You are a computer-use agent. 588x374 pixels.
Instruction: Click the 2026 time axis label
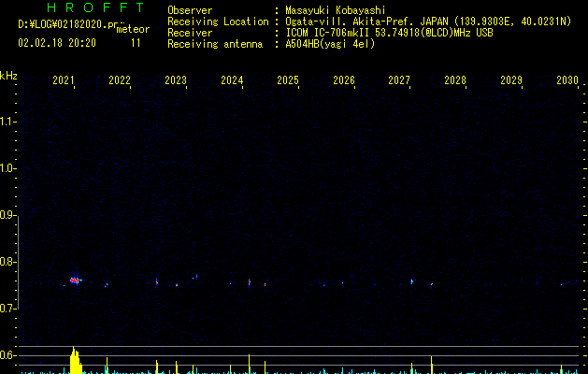[x=344, y=80]
